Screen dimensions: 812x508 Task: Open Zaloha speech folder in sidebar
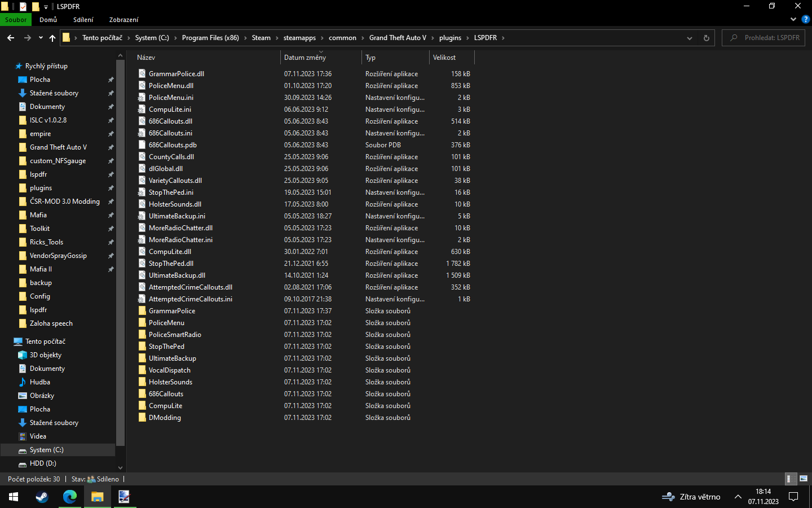[51, 323]
